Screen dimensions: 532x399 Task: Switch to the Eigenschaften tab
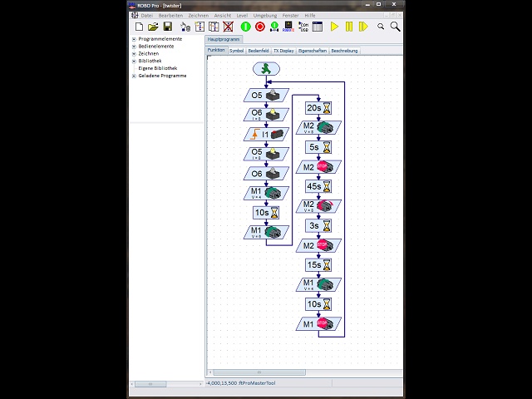tap(313, 51)
